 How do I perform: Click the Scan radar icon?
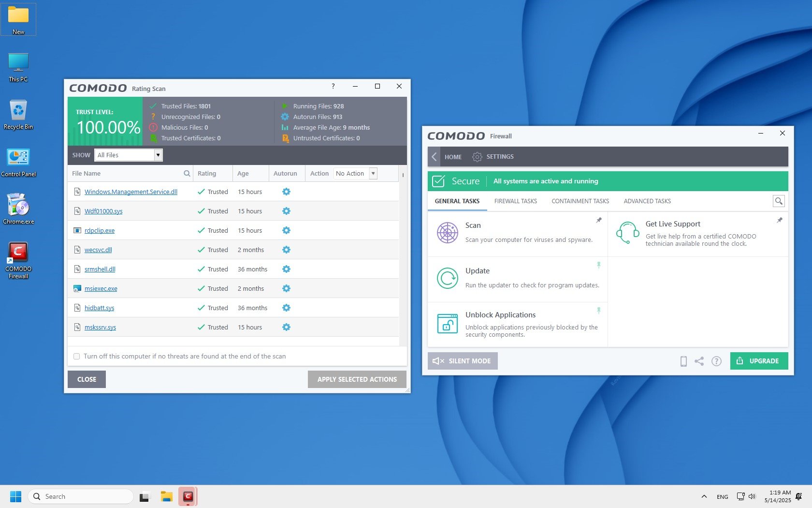coord(447,233)
